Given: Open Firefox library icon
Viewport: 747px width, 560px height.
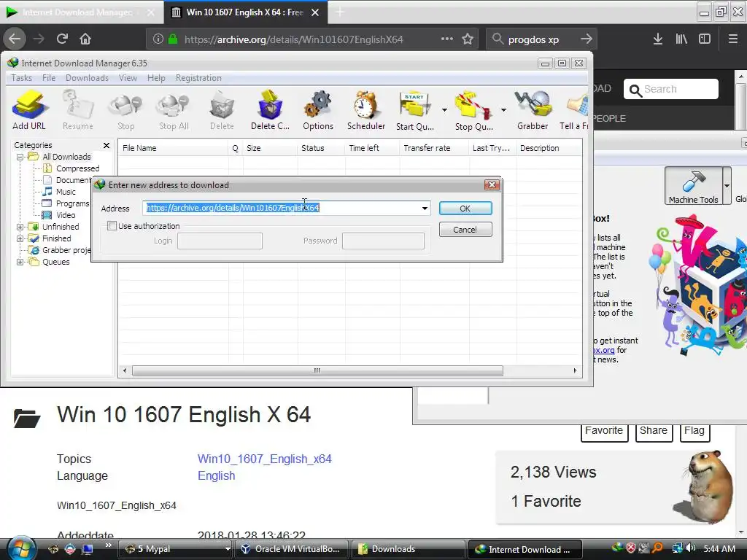Looking at the screenshot, I should click(x=681, y=39).
